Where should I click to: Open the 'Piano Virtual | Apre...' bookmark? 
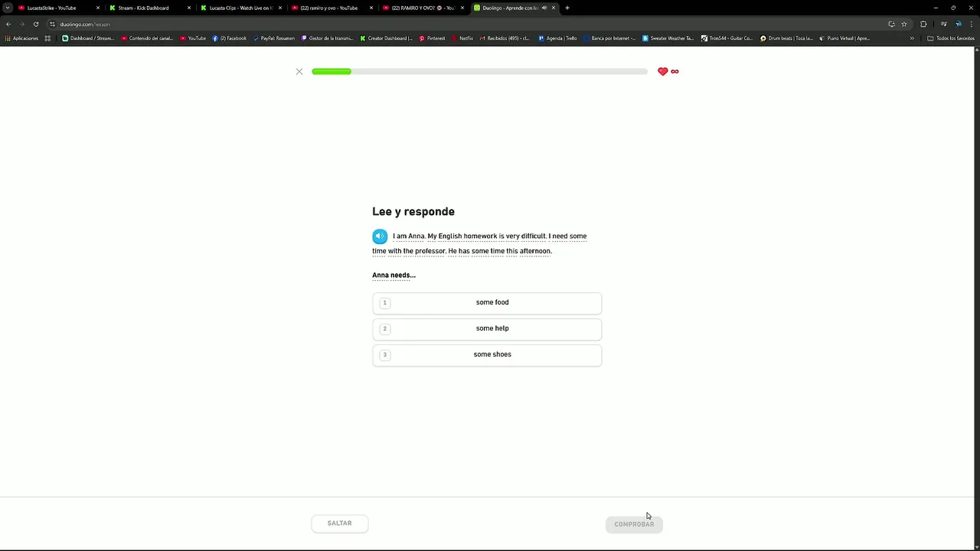tap(844, 38)
